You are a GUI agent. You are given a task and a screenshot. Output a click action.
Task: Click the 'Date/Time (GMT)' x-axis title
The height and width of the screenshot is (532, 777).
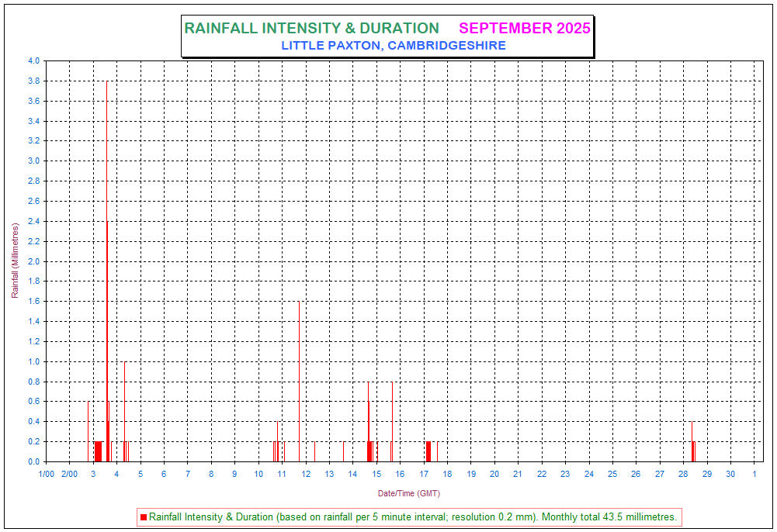408,493
